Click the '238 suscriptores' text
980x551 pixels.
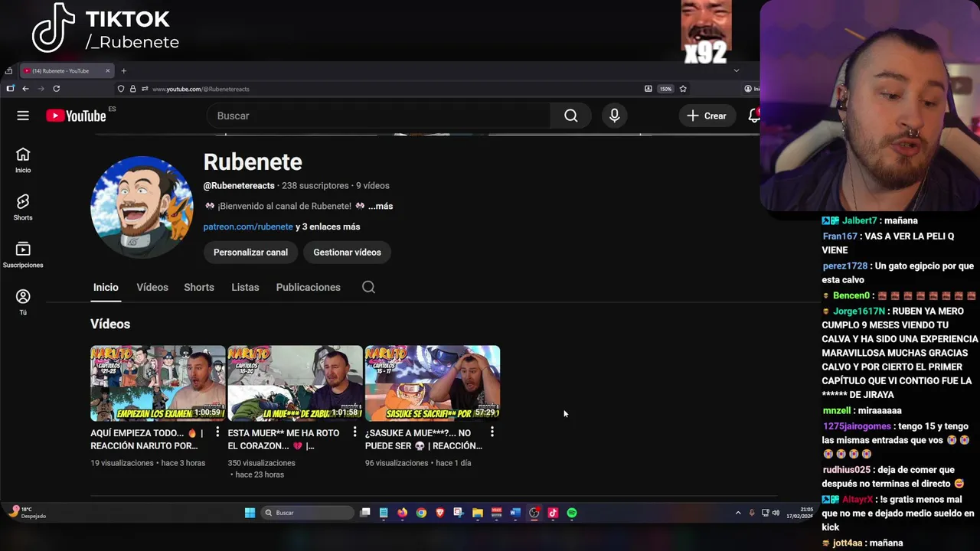315,186
